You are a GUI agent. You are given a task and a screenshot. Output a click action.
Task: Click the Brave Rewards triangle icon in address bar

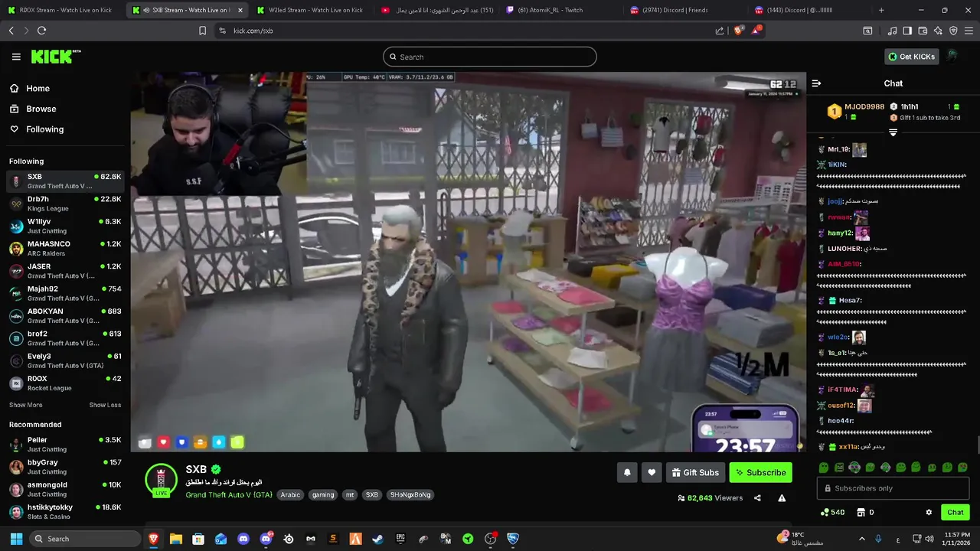pos(756,31)
